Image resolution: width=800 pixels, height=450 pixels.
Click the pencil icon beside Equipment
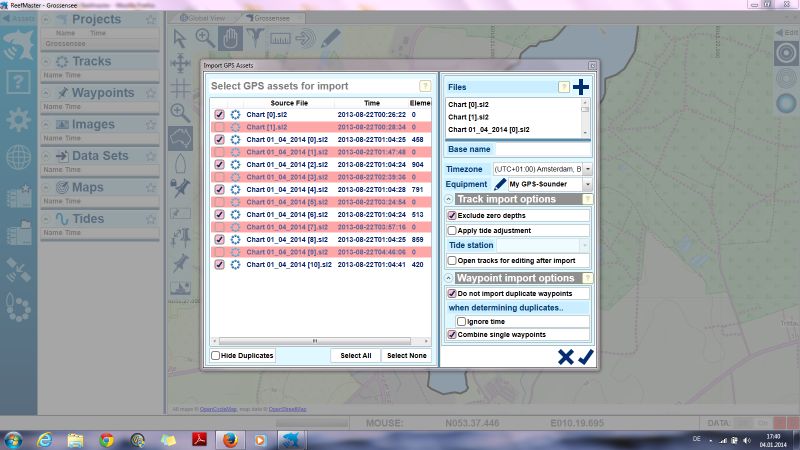click(x=500, y=185)
